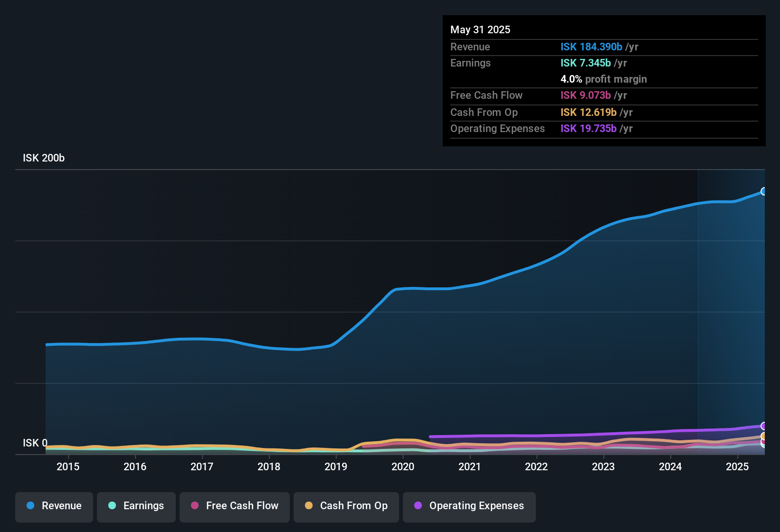Click the Free Cash Flow label in tooltip
The width and height of the screenshot is (780, 532).
486,95
